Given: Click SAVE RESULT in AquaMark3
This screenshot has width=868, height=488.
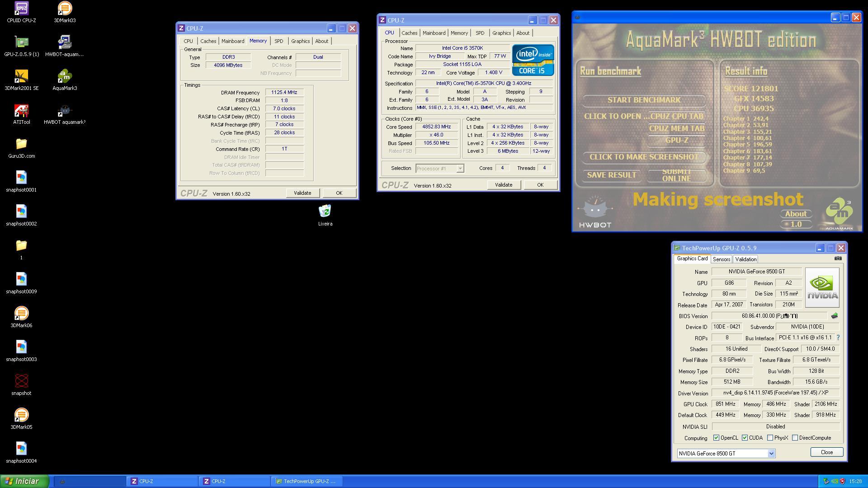Looking at the screenshot, I should [611, 175].
